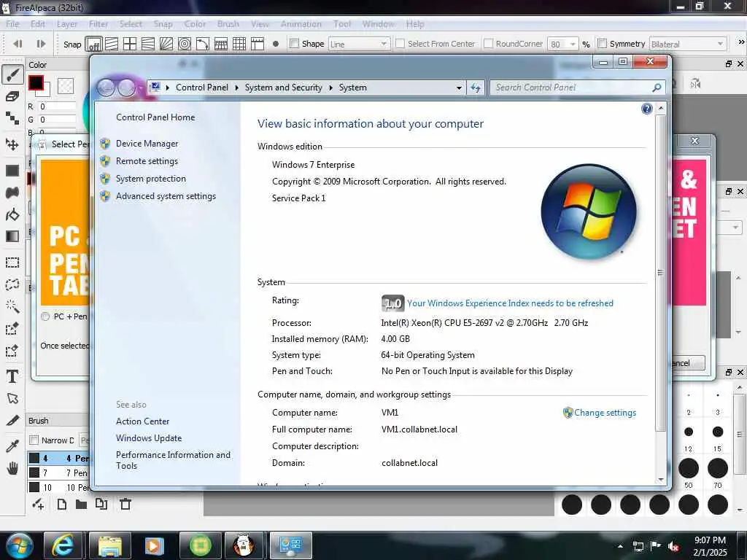The width and height of the screenshot is (747, 560).
Task: Open FireAlpaca taskbar icon
Action: tap(244, 545)
